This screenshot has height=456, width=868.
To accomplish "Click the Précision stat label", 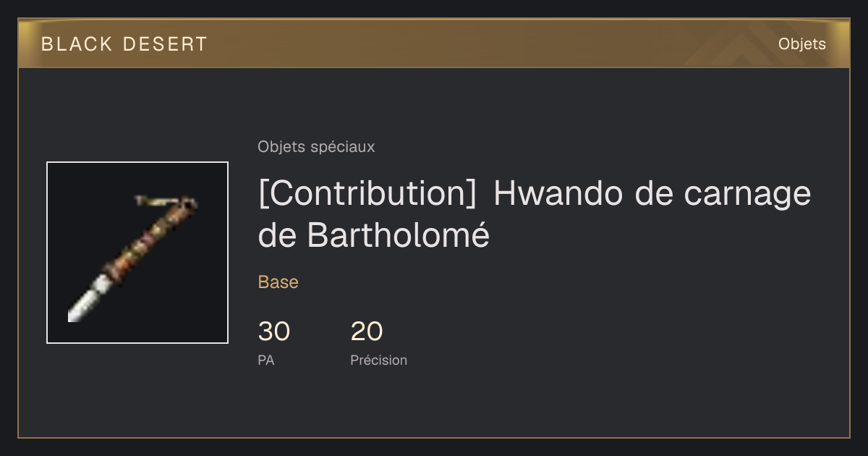I will [379, 360].
